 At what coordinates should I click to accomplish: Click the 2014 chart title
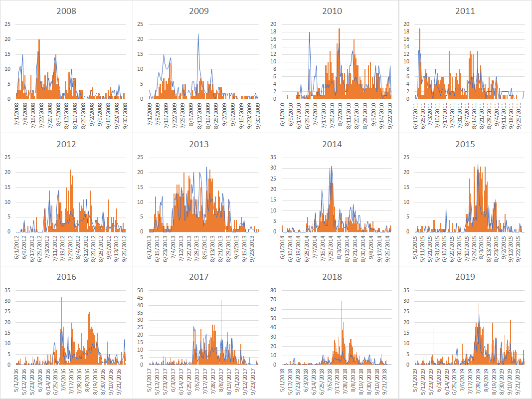[332, 144]
